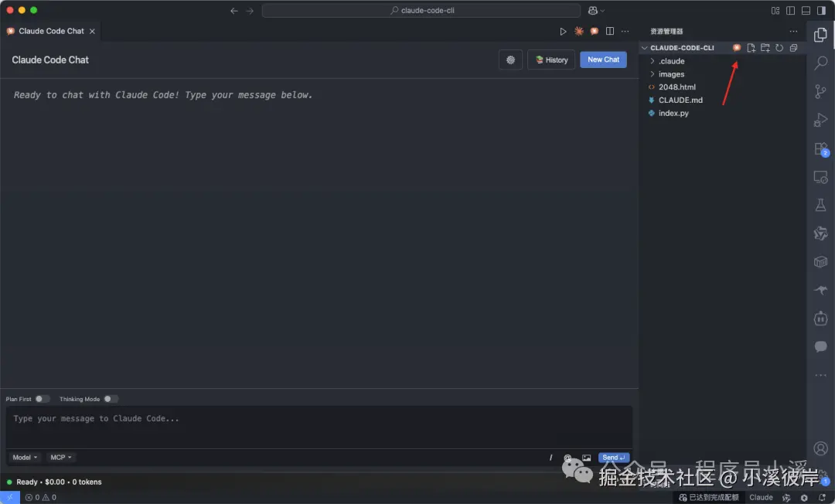Open Claude chat bubble icon in editor toolbar
This screenshot has width=835, height=504.
(595, 32)
